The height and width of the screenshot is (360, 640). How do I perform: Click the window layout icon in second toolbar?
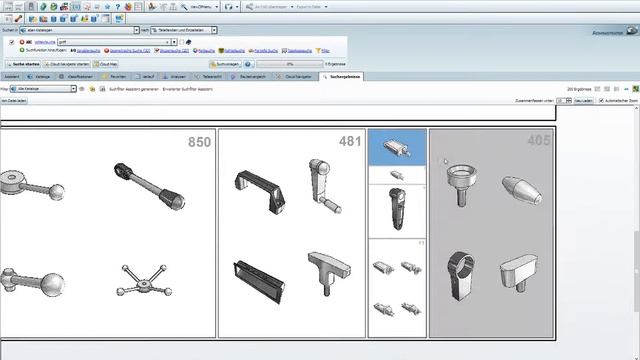tap(106, 19)
